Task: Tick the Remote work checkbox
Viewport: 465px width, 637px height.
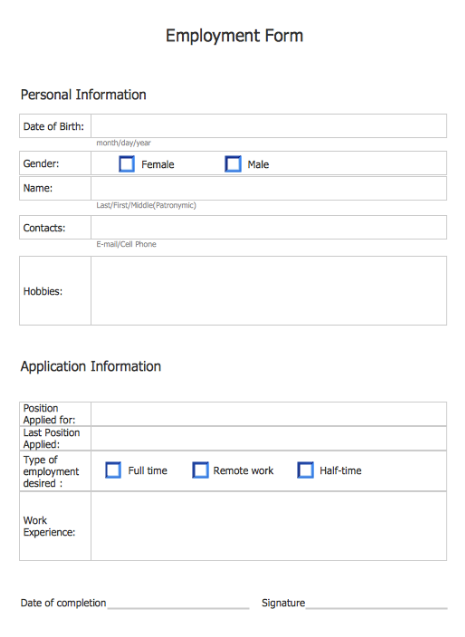Action: pyautogui.click(x=200, y=470)
